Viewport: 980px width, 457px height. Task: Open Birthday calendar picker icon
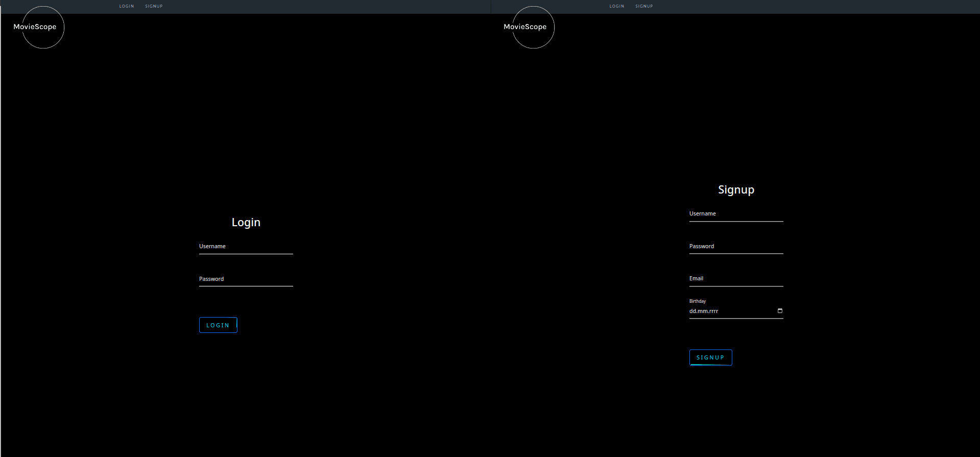pos(780,311)
